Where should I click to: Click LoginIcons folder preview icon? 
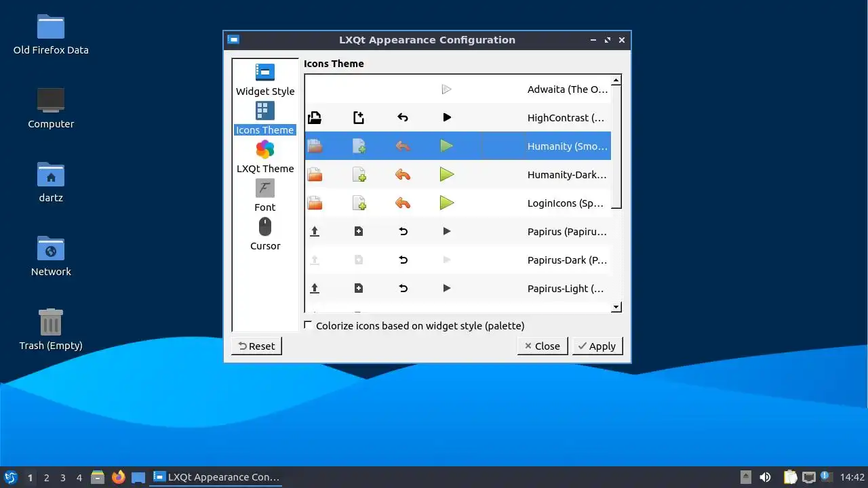point(315,203)
